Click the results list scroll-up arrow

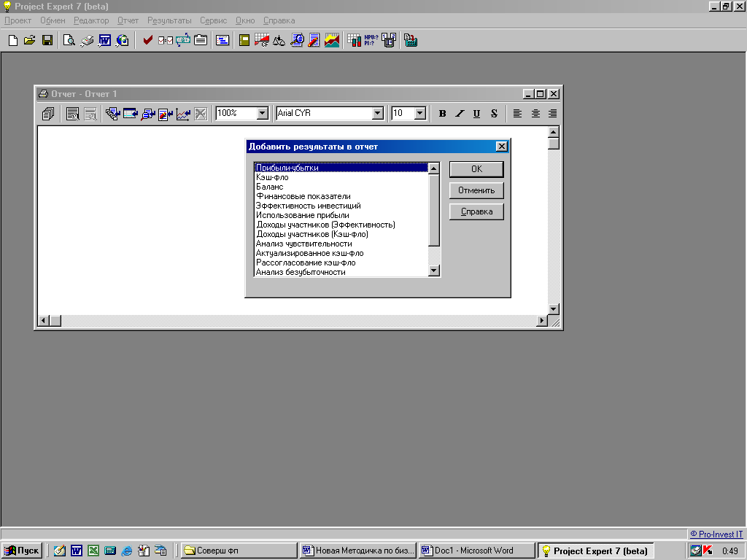coord(433,168)
